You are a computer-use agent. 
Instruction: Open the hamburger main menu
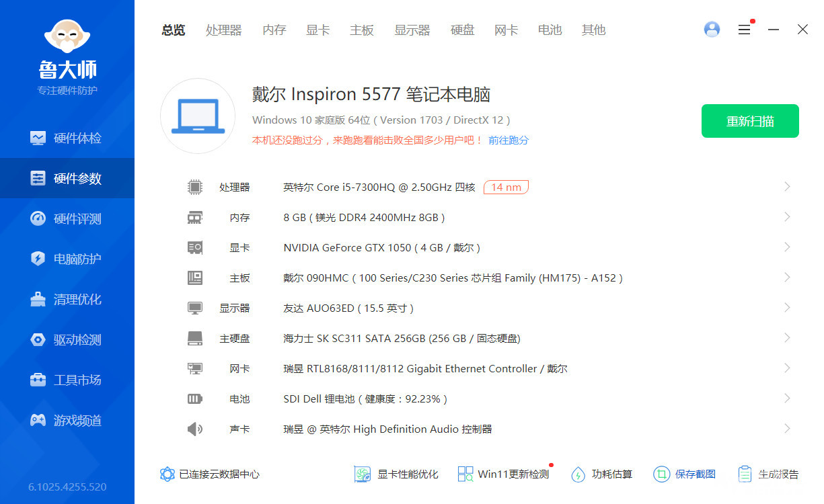tap(744, 30)
